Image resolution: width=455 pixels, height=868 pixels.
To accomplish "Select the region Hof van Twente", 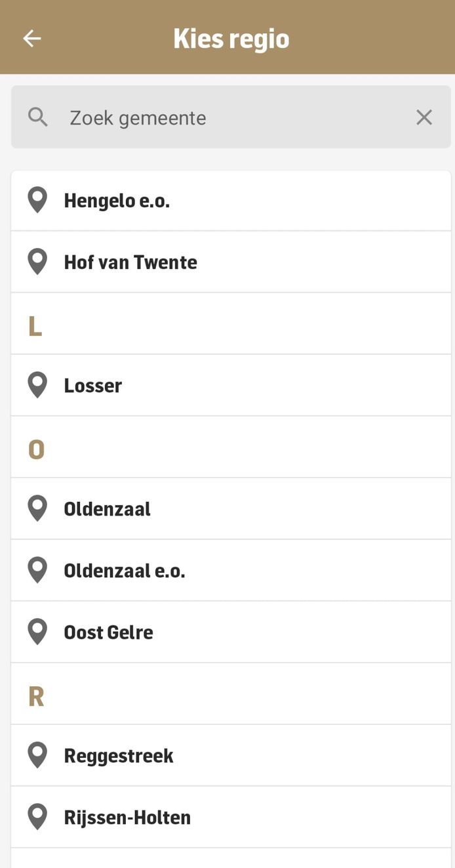I will point(130,262).
